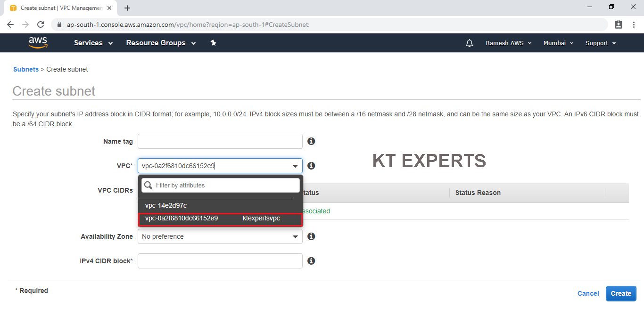Viewport: 644px width, 316px height.
Task: Reload the page with browser refresh icon
Action: (x=41, y=24)
